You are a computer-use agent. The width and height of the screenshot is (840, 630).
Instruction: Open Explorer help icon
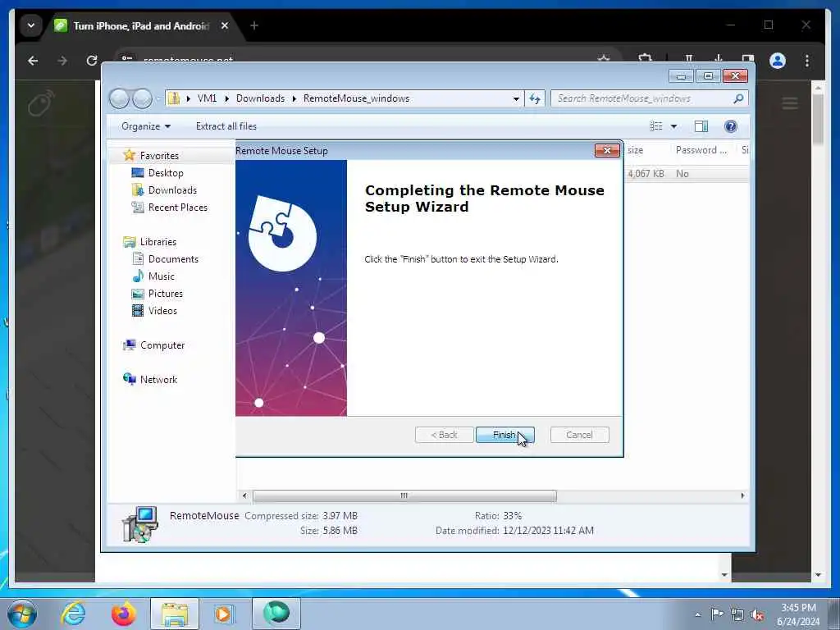[x=730, y=126]
